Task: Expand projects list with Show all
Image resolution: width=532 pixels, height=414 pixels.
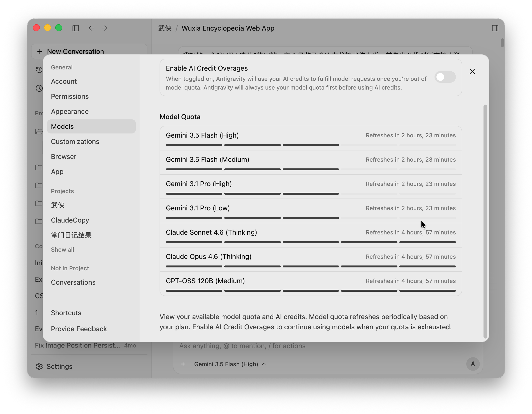Action: (63, 250)
